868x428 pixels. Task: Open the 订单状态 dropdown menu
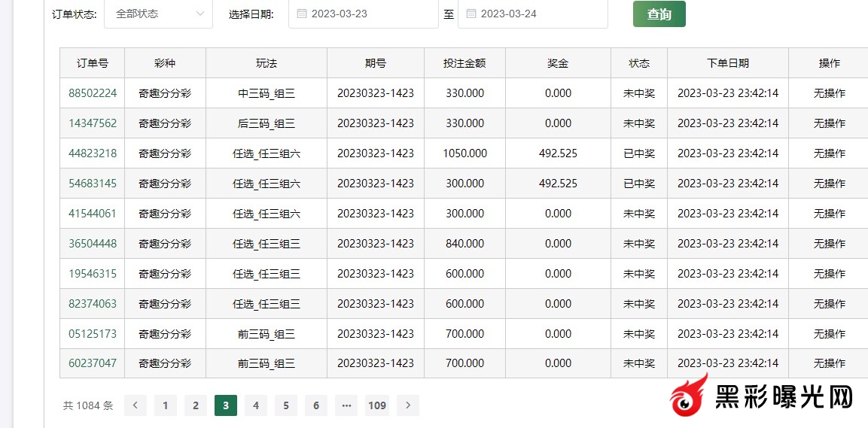(x=159, y=14)
